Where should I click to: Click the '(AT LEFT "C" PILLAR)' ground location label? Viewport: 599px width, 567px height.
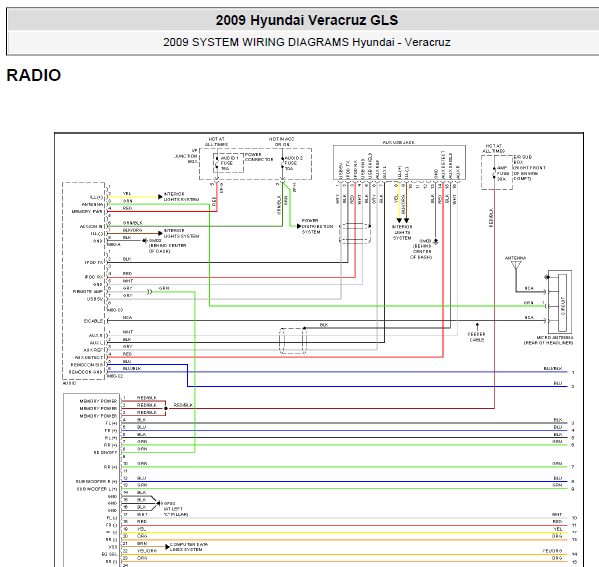point(175,511)
